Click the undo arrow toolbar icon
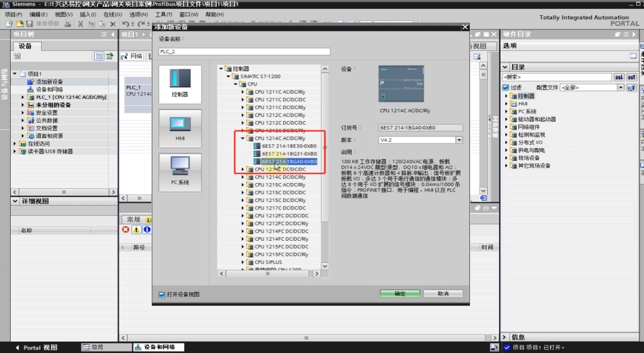The image size is (644, 353). point(126,24)
